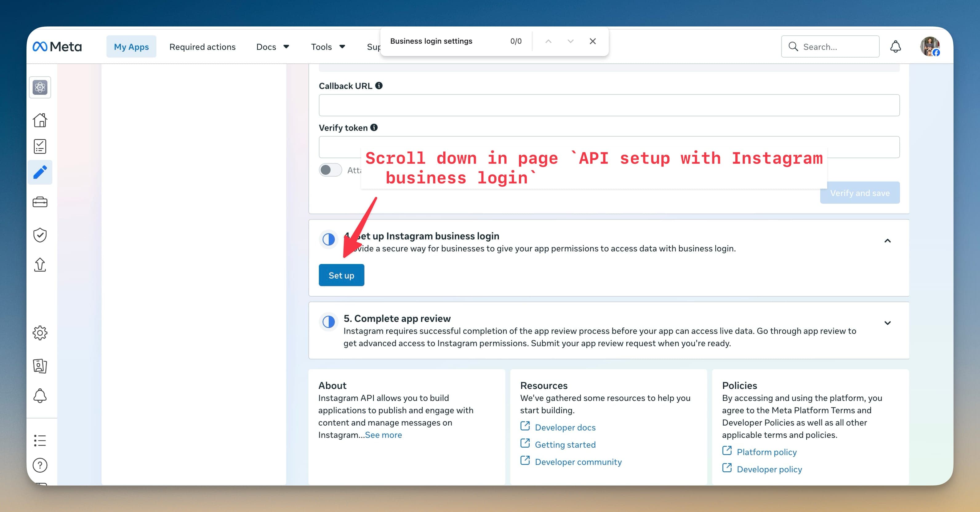This screenshot has height=512, width=980.
Task: Open the help question mark icon
Action: (x=40, y=465)
